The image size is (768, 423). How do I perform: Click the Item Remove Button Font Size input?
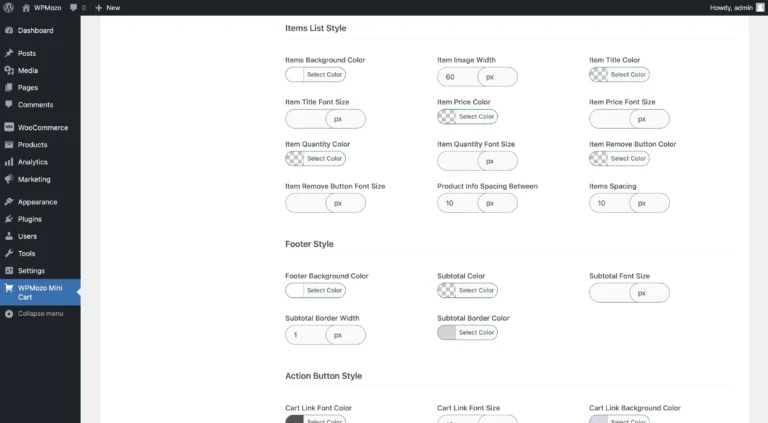coord(306,203)
